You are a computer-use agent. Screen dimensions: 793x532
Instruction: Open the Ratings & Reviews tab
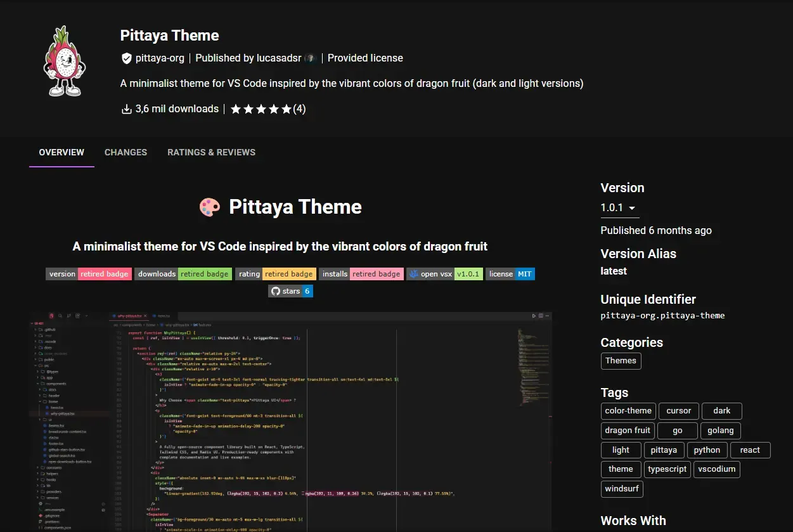click(211, 152)
